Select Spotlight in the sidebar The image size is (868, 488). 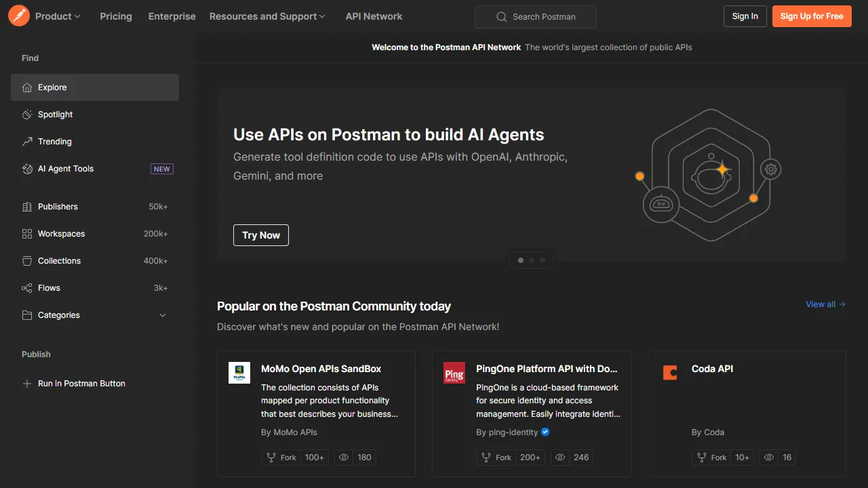pos(95,115)
